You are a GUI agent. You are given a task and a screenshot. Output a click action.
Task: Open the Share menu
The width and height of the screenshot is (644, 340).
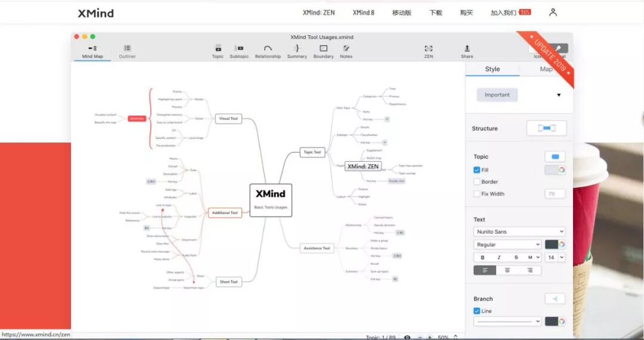467,52
